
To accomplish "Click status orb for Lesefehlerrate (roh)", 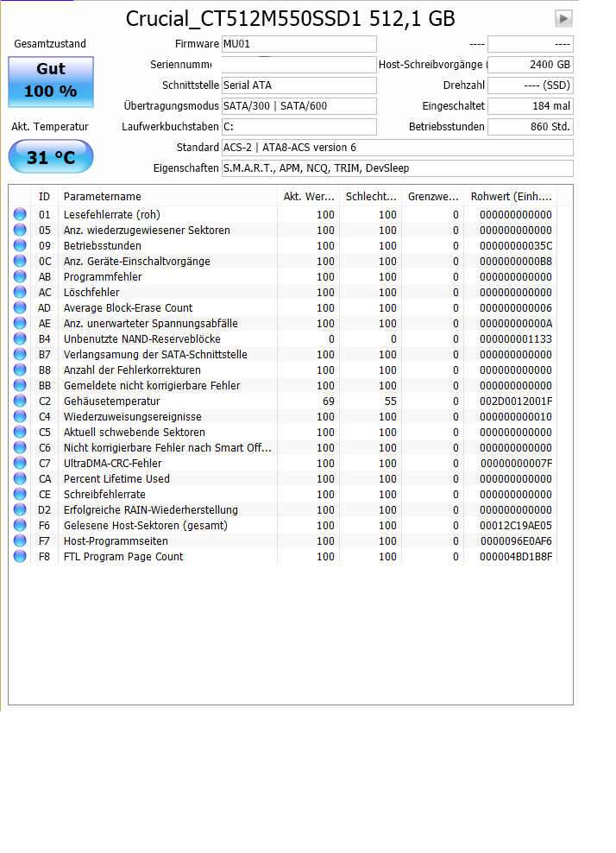I will 20,214.
